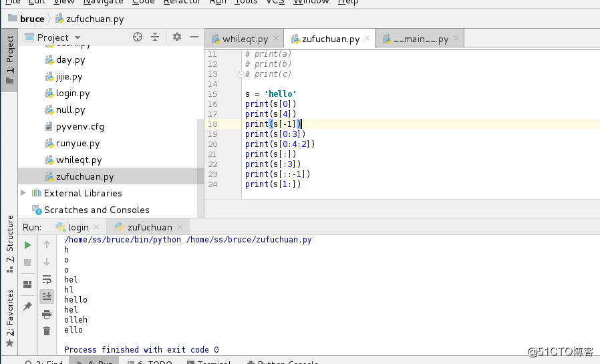Viewport: 600px width, 364px height.
Task: Clear console output with trash icon
Action: (x=47, y=331)
